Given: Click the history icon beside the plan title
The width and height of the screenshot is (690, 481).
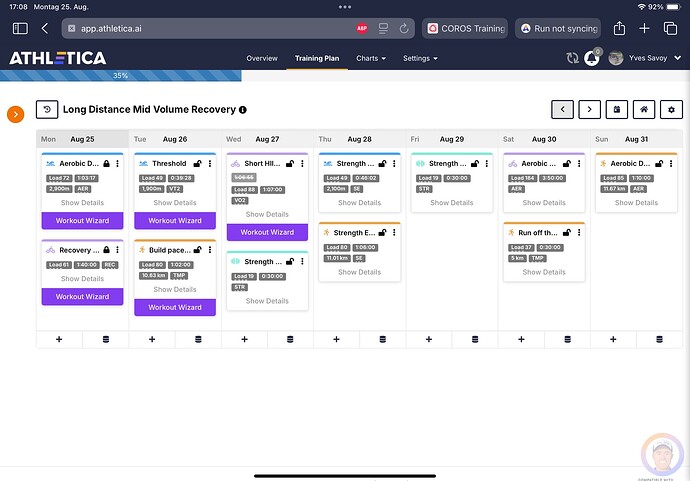Looking at the screenshot, I should point(47,110).
